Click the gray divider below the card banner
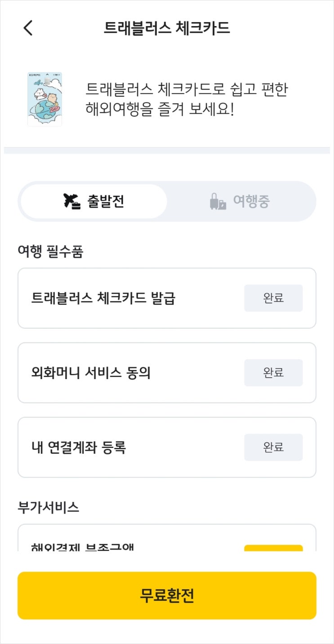 167,151
